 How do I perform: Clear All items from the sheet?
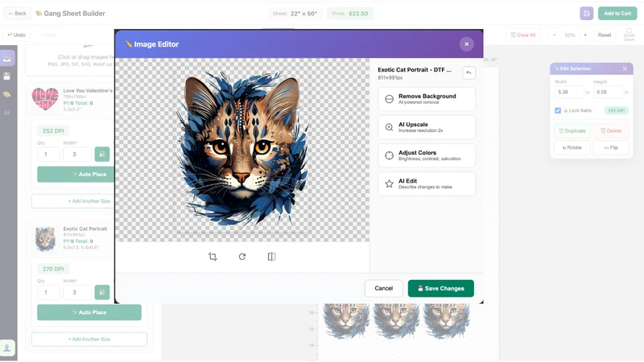coord(523,35)
